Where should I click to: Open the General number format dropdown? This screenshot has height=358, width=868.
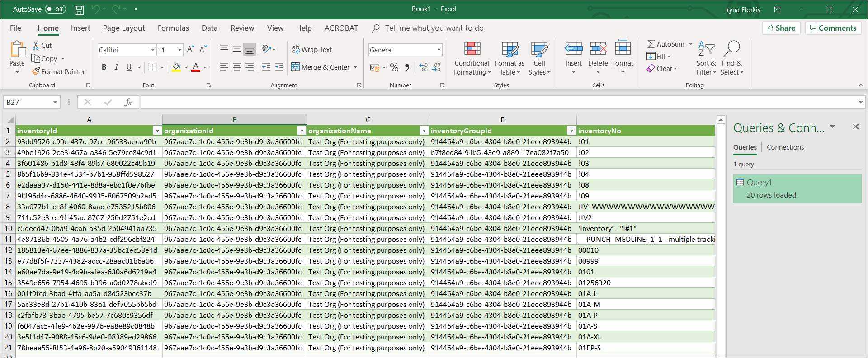[x=439, y=50]
